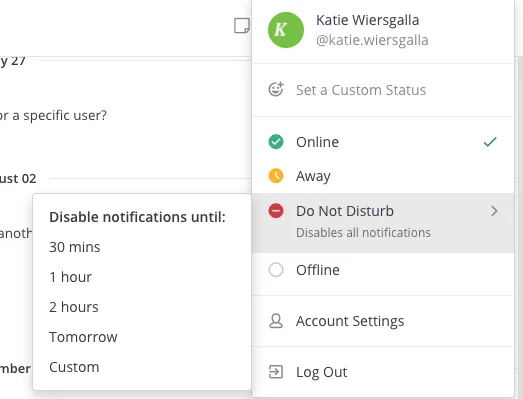Click the green K profile avatar
The width and height of the screenshot is (523, 399).
[286, 30]
